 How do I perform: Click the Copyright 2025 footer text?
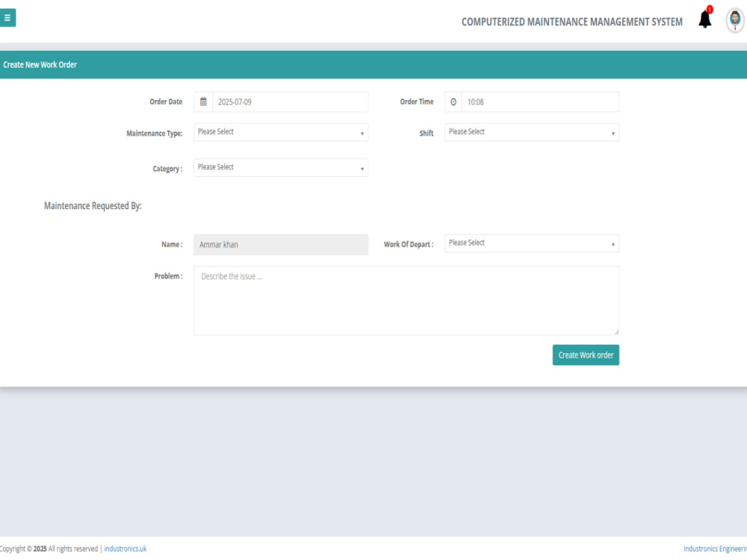click(x=49, y=549)
